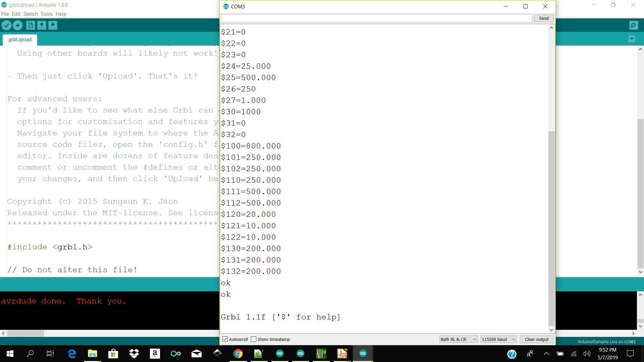Click the Upload sketch icon
The height and width of the screenshot is (362, 644).
click(x=17, y=25)
